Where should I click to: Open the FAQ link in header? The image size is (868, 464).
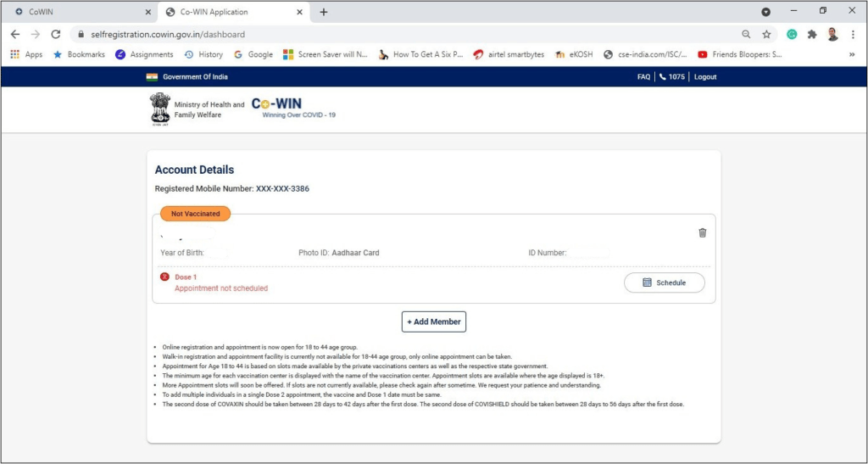(643, 76)
